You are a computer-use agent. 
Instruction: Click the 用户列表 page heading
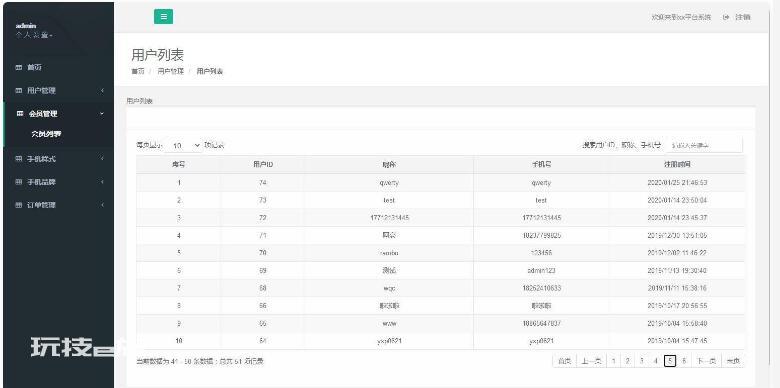click(158, 55)
